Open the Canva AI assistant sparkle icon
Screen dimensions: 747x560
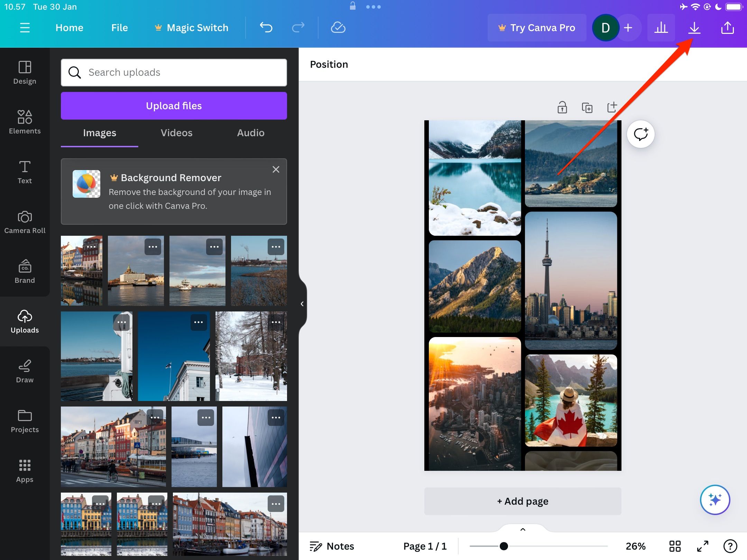coord(714,500)
